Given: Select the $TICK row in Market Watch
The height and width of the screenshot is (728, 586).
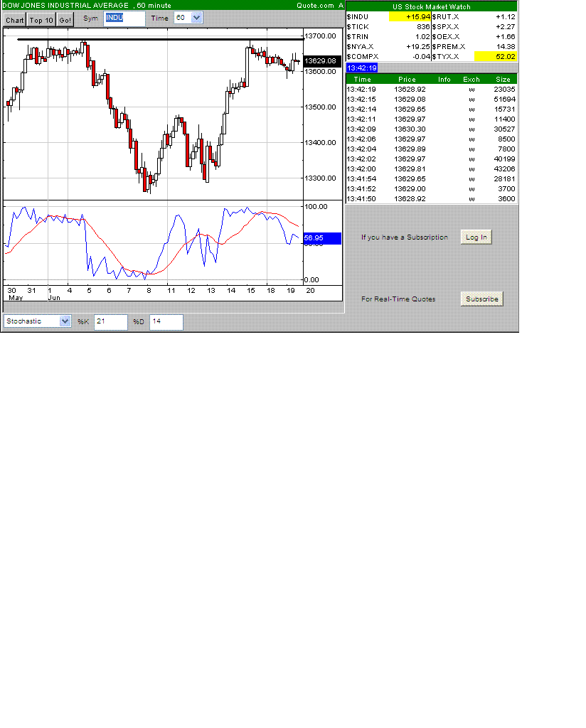Looking at the screenshot, I should (389, 27).
